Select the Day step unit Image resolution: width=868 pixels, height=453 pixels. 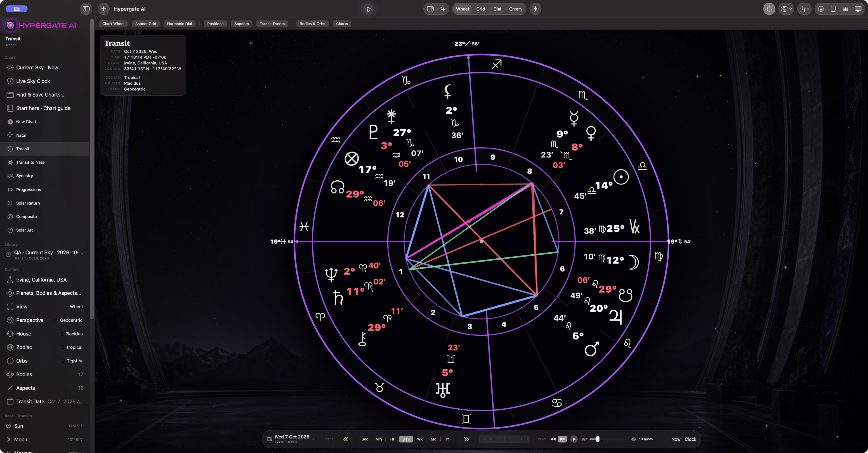[x=406, y=439]
